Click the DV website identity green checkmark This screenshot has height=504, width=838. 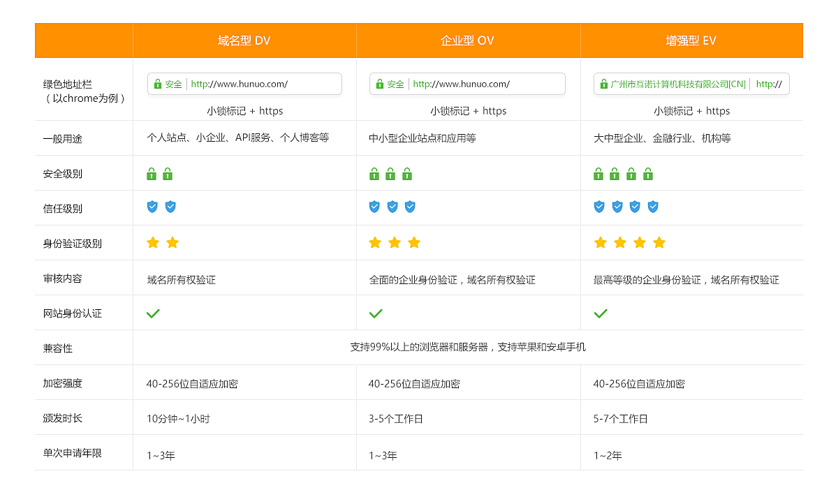153,313
